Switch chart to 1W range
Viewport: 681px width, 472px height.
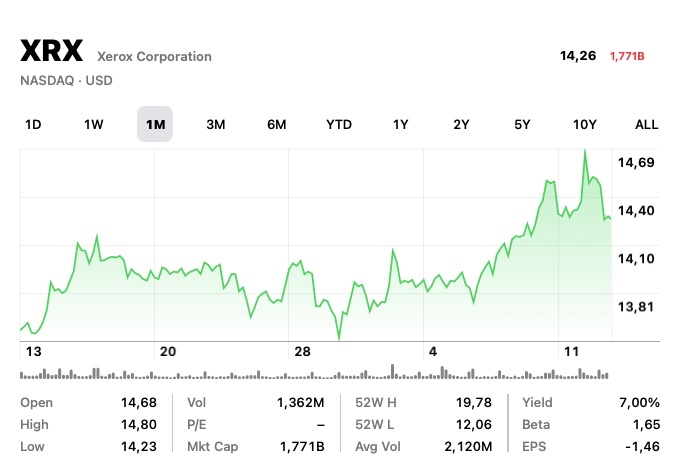[93, 125]
